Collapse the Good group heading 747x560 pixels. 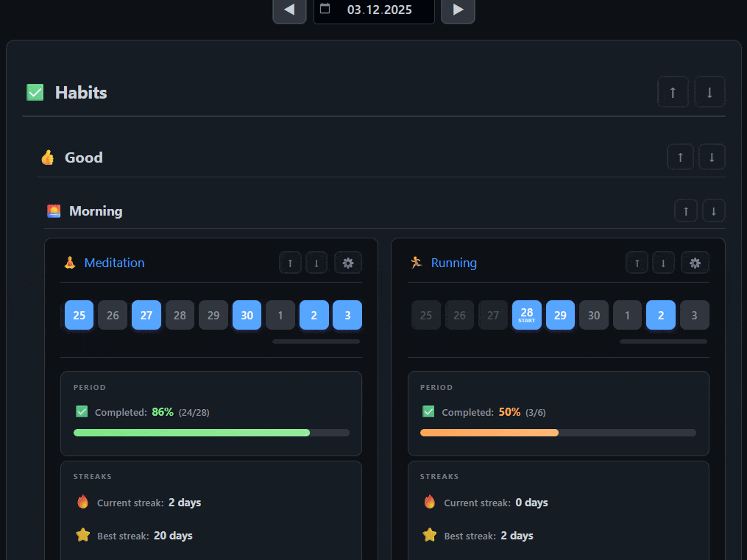coord(84,157)
